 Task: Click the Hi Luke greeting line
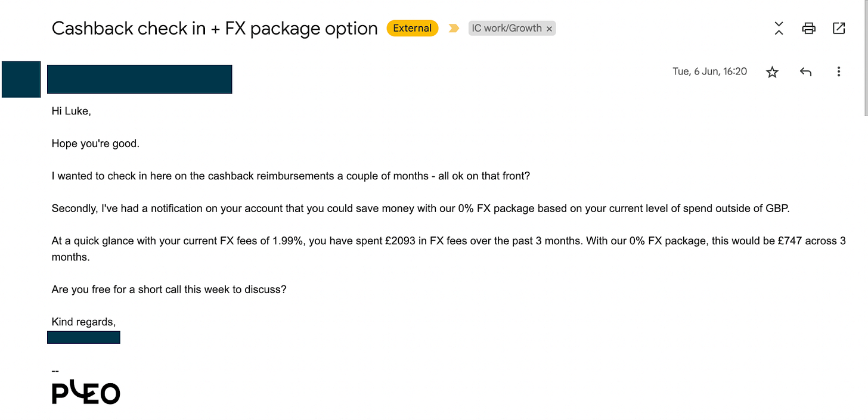(71, 111)
